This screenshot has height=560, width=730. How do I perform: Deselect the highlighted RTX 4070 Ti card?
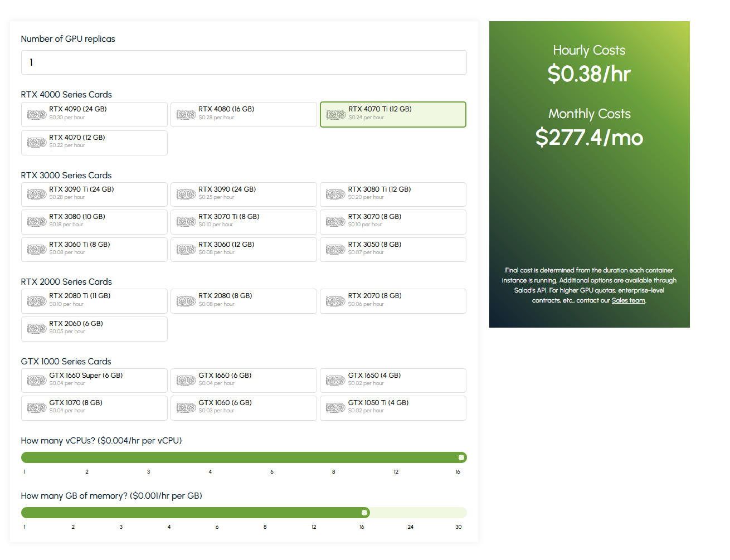[393, 114]
